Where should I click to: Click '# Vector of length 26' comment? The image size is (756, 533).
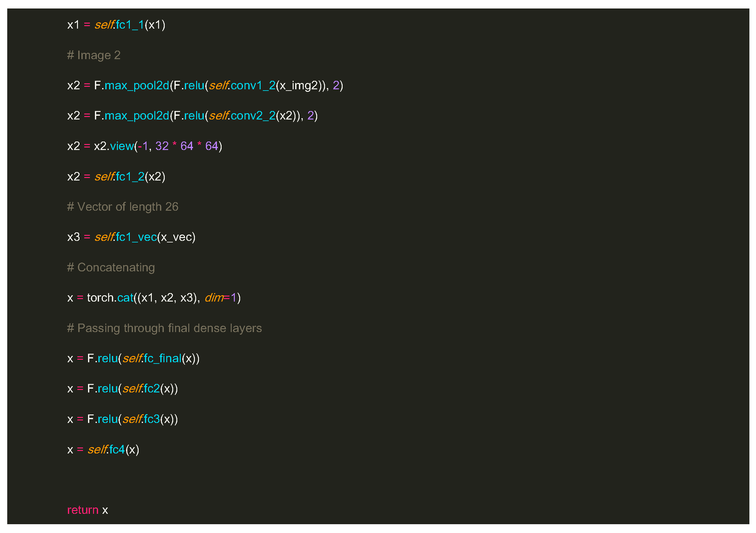click(123, 207)
